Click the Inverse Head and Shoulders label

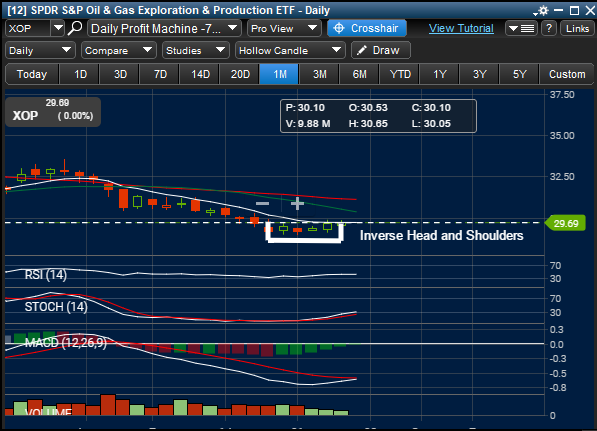coord(442,235)
